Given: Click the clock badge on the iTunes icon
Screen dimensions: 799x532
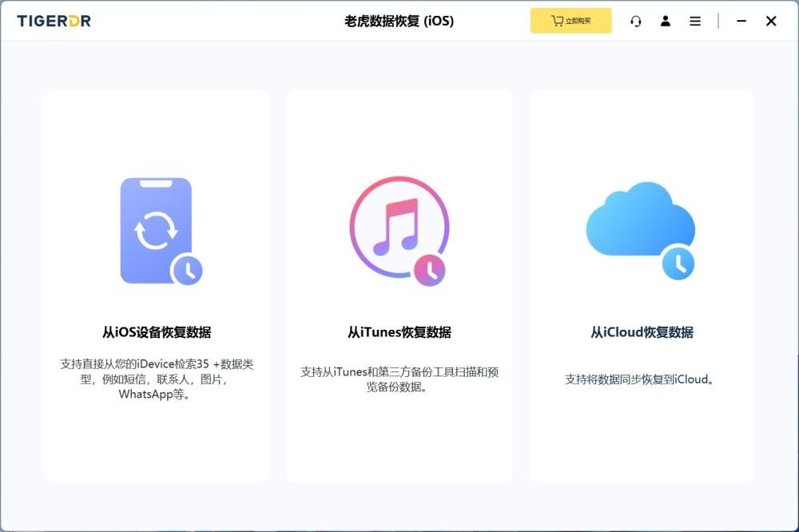Looking at the screenshot, I should pyautogui.click(x=431, y=271).
